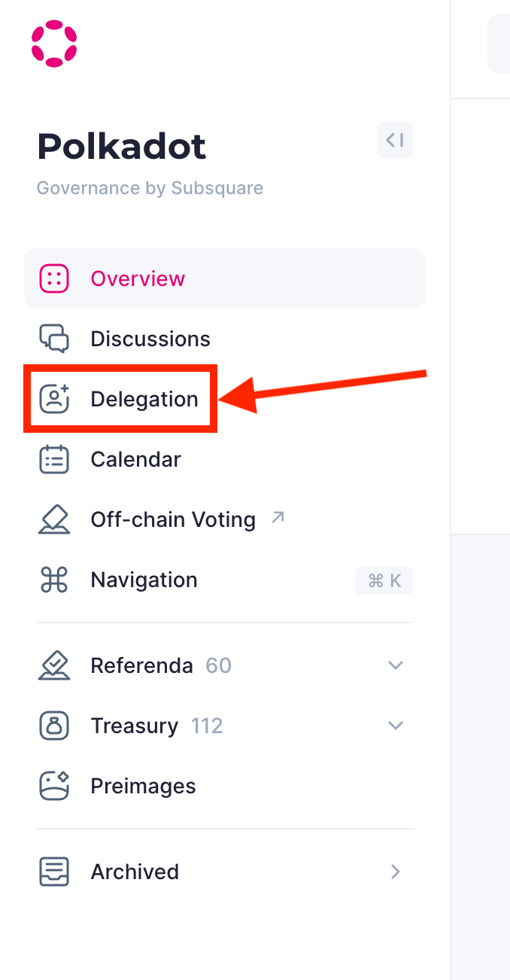Click the Preimages icon
Viewport: 510px width, 980px height.
click(x=54, y=786)
